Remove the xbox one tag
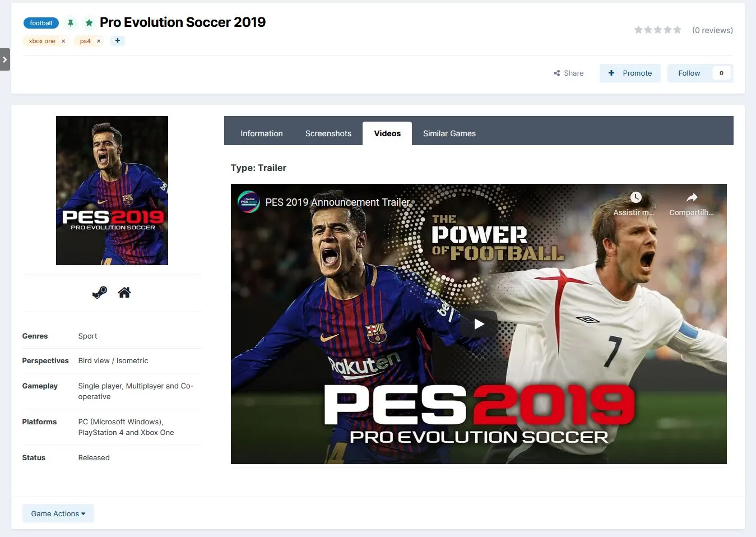The image size is (756, 537). coord(63,41)
